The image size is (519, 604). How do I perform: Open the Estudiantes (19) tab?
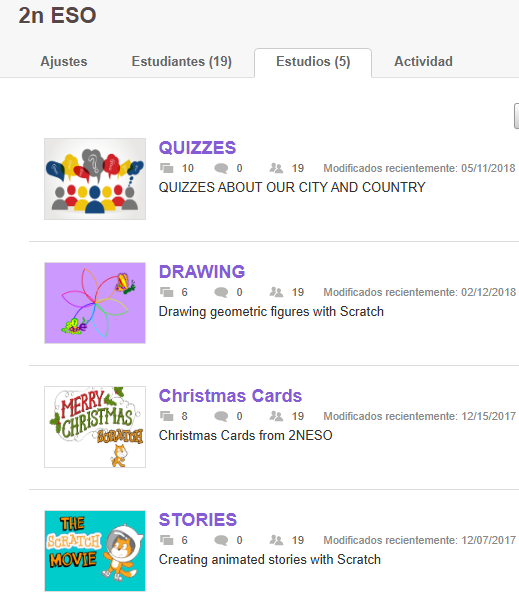[181, 62]
